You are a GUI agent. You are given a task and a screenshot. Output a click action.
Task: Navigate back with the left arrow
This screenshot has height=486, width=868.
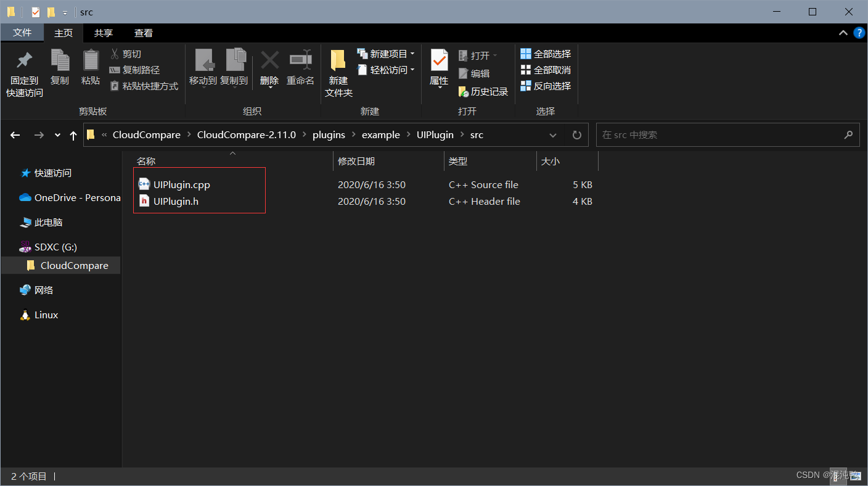click(x=15, y=135)
